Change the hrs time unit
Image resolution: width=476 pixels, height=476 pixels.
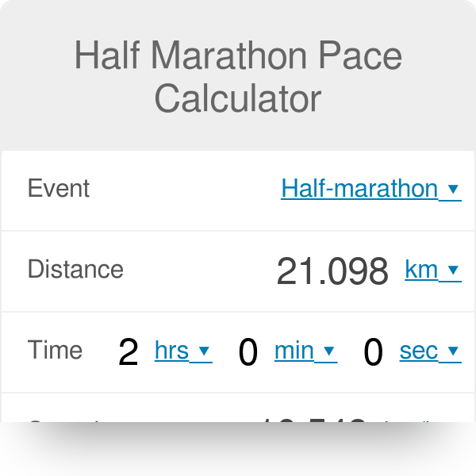tap(172, 351)
